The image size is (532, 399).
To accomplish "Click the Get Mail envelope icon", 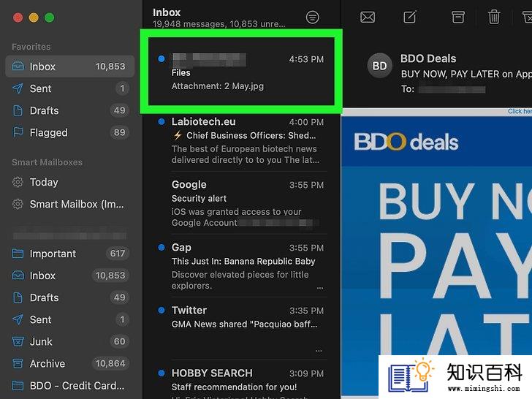I will point(368,17).
